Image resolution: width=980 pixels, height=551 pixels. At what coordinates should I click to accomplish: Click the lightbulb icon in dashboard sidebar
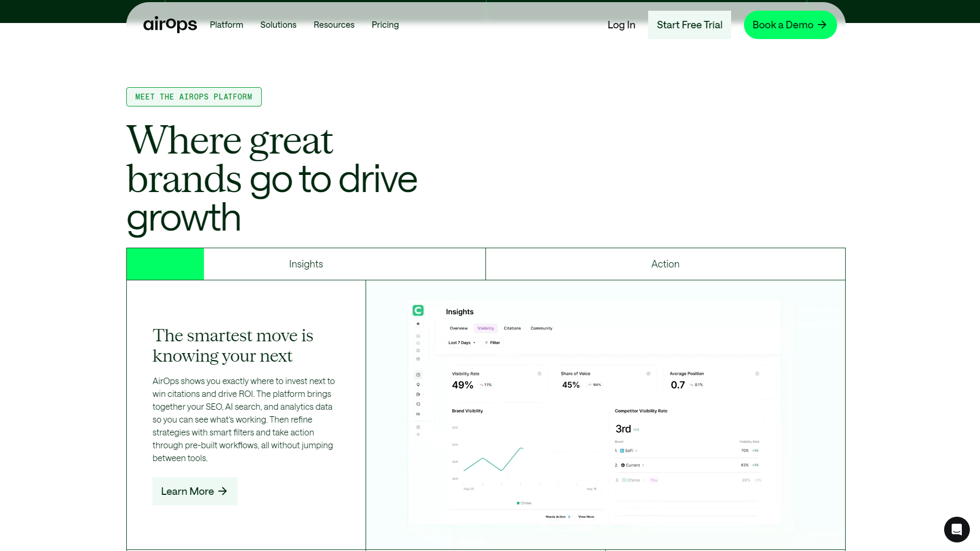418,385
